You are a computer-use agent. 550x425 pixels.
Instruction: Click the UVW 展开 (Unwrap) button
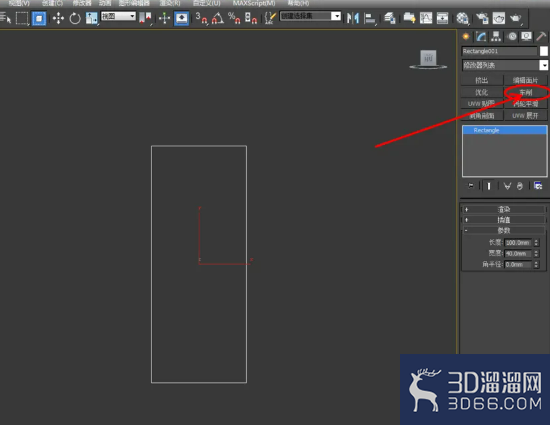(525, 115)
